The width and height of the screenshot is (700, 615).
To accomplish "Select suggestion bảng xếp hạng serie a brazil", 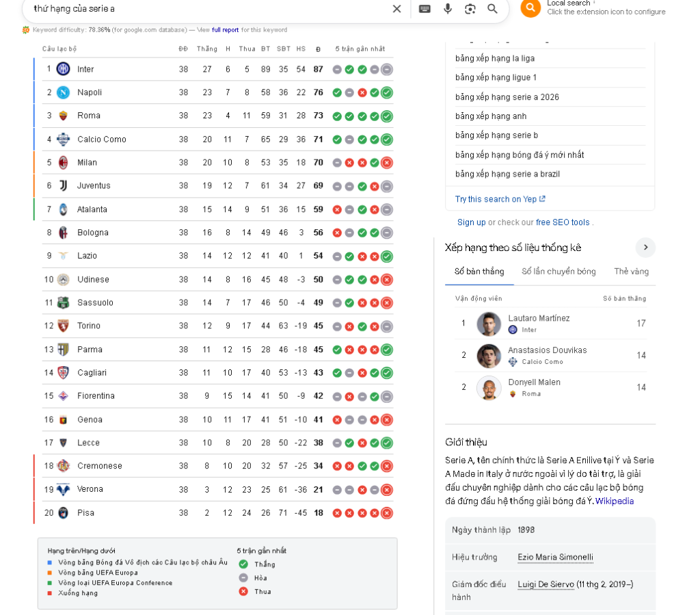I will [507, 174].
